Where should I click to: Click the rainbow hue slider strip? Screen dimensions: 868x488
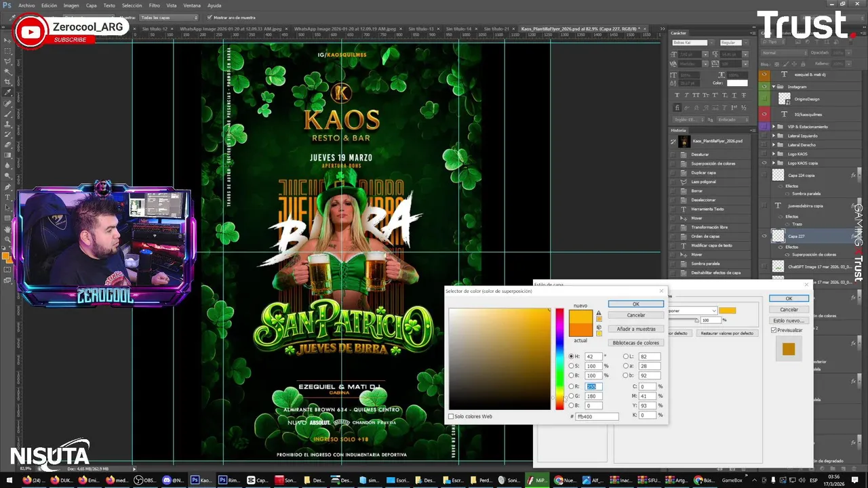coord(559,359)
